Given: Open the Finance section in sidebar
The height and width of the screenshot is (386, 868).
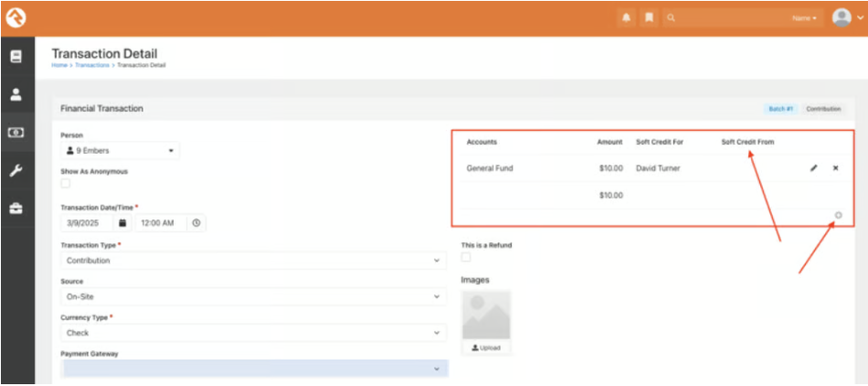Looking at the screenshot, I should [16, 133].
